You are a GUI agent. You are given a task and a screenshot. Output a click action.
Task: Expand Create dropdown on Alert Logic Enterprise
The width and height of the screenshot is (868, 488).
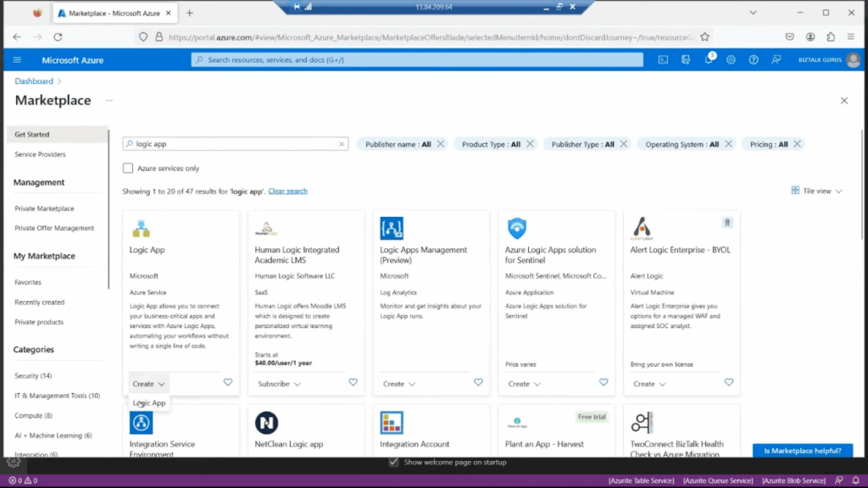tap(649, 384)
